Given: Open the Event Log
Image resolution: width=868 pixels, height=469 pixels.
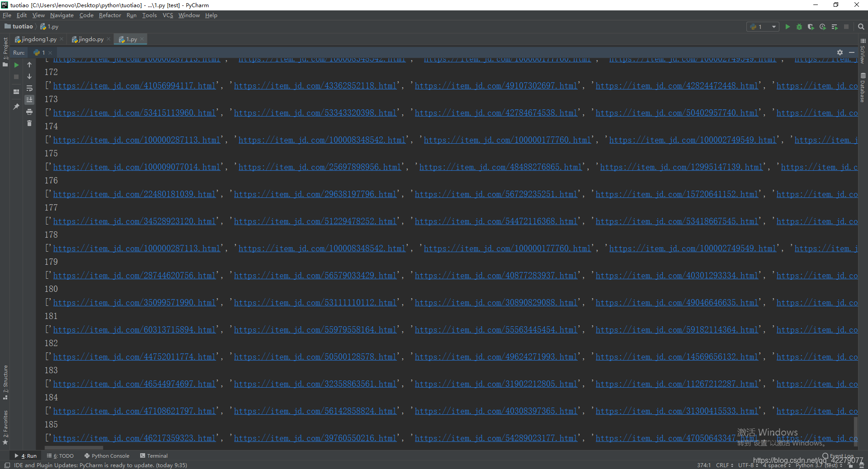Looking at the screenshot, I should (838, 456).
